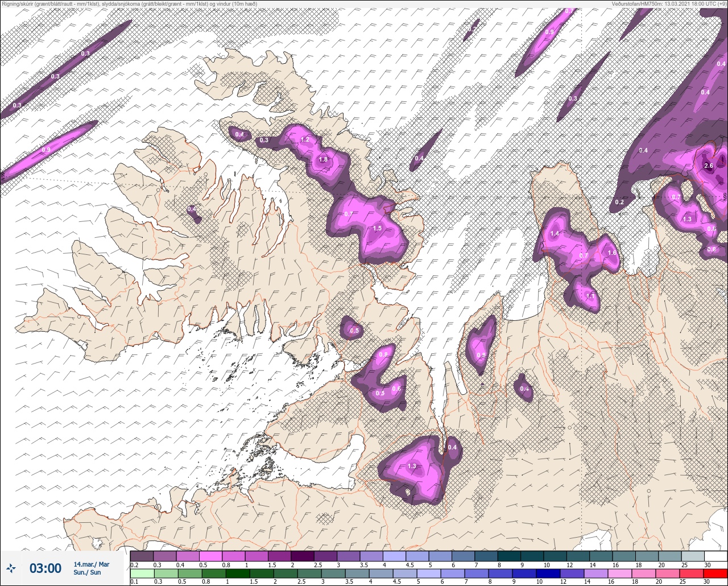Screen dimensions: 728x586
Task: Select the upper-row white swatch labeled 30
Action: [x=715, y=556]
